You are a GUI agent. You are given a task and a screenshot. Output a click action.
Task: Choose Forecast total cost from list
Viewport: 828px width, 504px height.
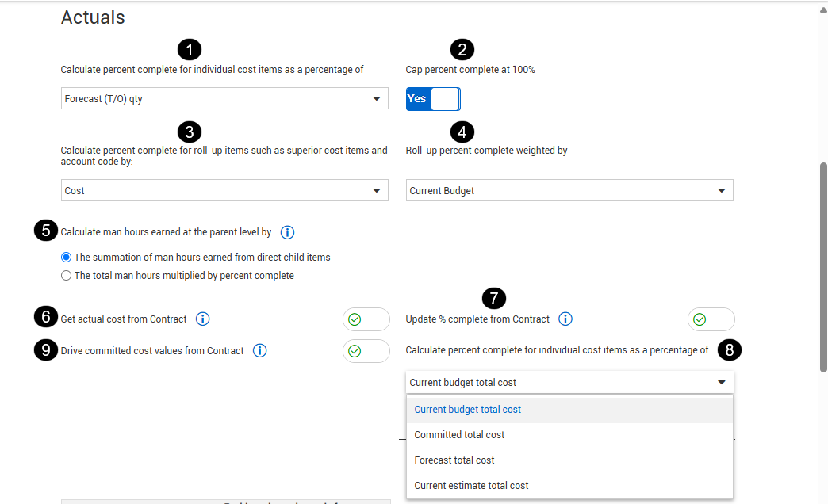click(454, 460)
